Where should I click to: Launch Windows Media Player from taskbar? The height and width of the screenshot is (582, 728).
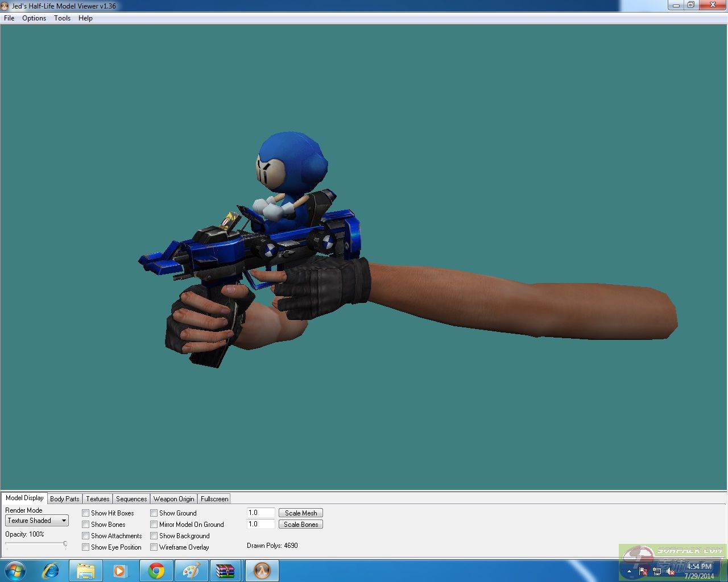coord(121,571)
